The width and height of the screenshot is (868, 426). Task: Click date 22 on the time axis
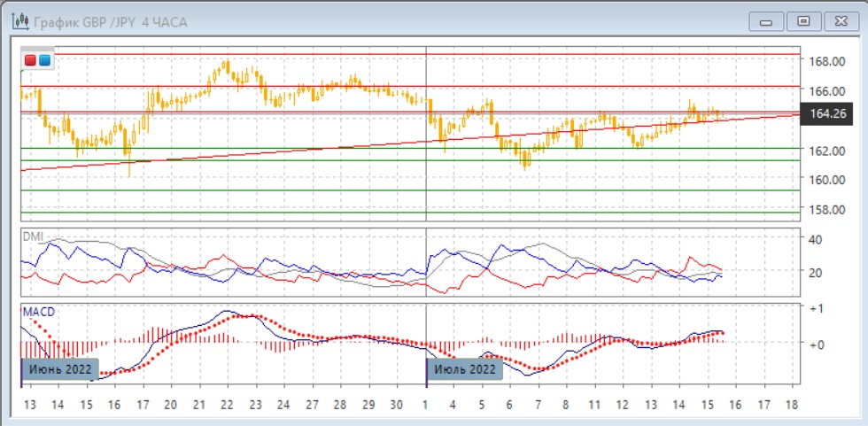[227, 404]
